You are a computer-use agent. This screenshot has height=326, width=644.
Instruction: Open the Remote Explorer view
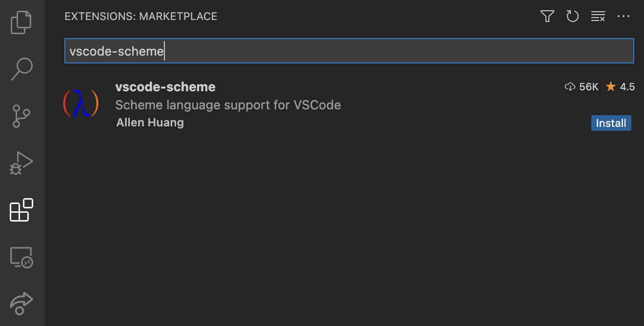21,257
